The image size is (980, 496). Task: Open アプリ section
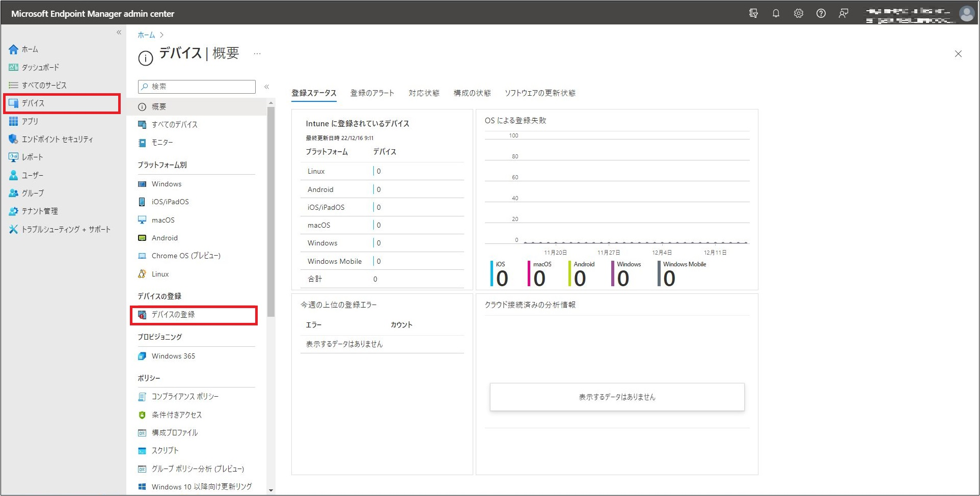[23, 121]
